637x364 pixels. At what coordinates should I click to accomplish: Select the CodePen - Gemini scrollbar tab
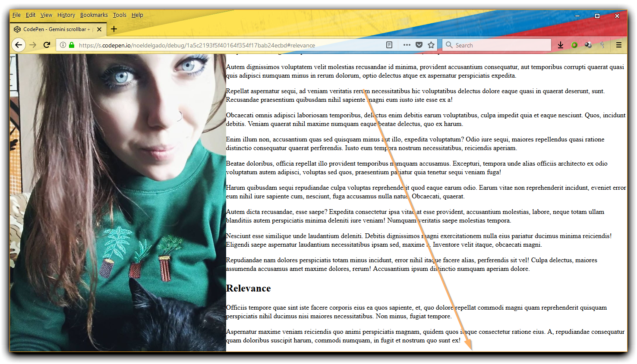click(x=58, y=29)
